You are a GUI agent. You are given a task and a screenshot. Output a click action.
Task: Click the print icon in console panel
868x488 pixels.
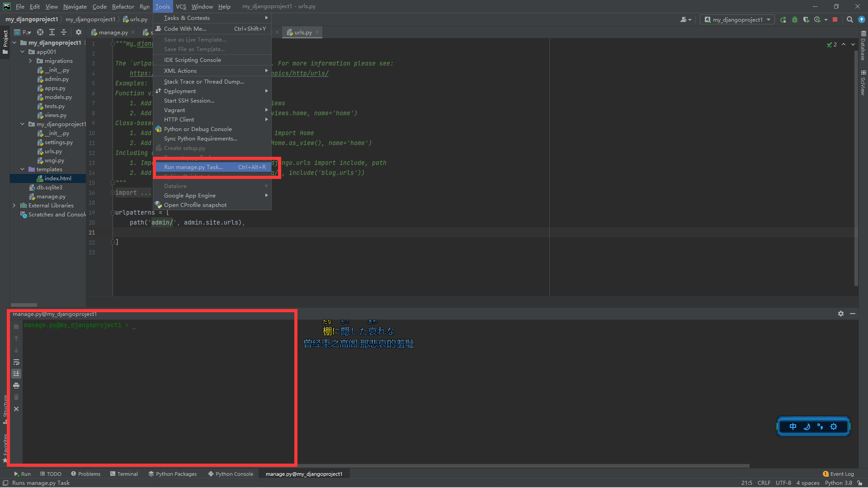tap(16, 385)
